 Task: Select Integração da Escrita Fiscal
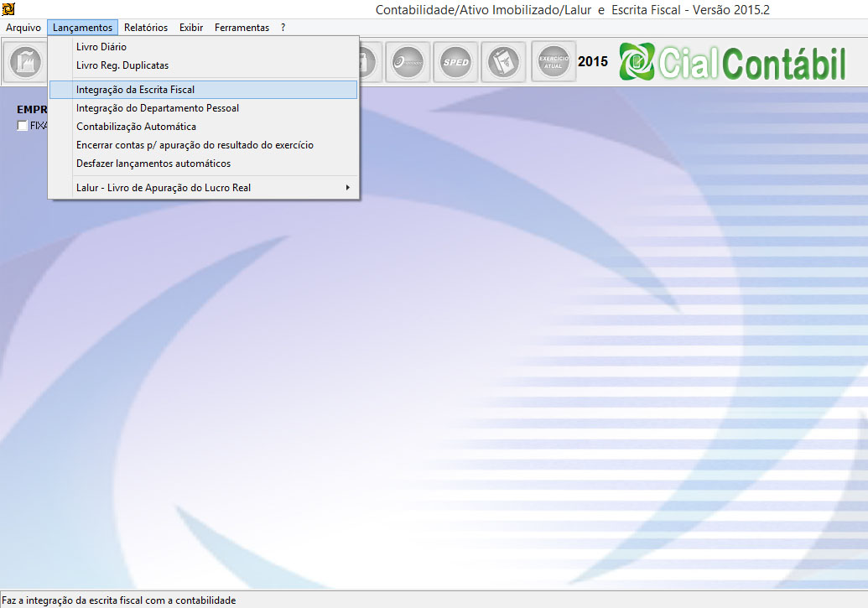coord(136,89)
